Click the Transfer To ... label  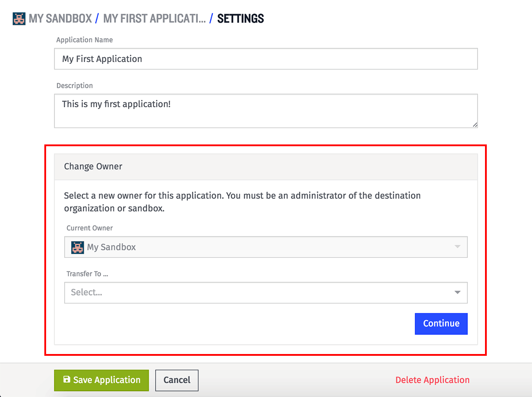point(87,274)
